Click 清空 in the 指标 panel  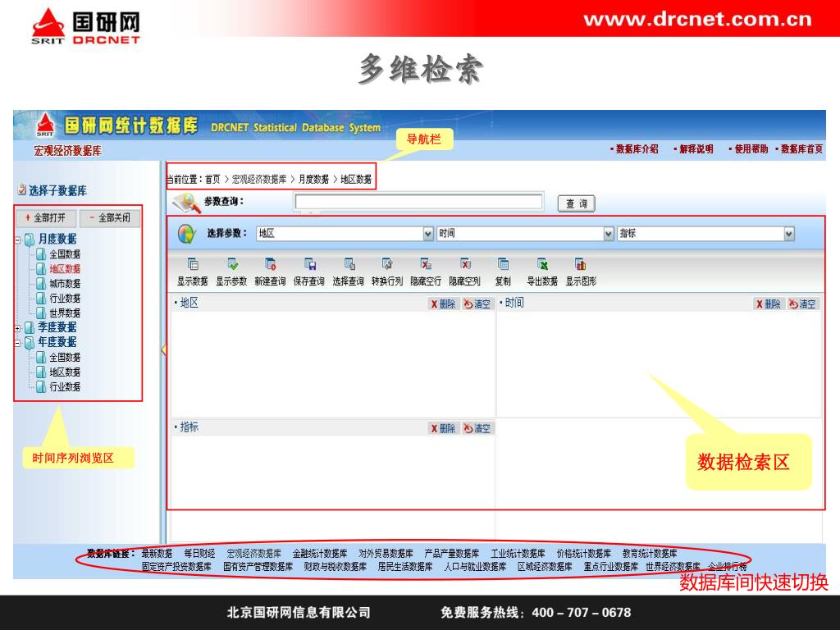coord(477,428)
